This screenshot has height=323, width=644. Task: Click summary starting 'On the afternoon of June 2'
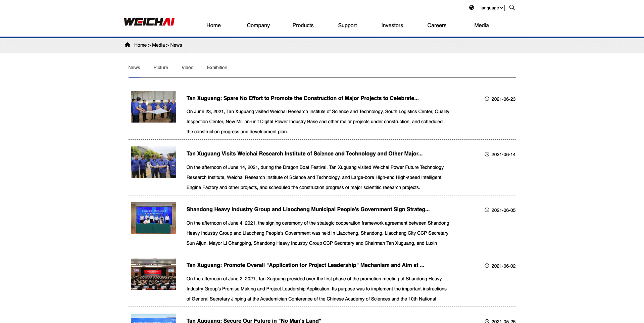click(x=316, y=289)
